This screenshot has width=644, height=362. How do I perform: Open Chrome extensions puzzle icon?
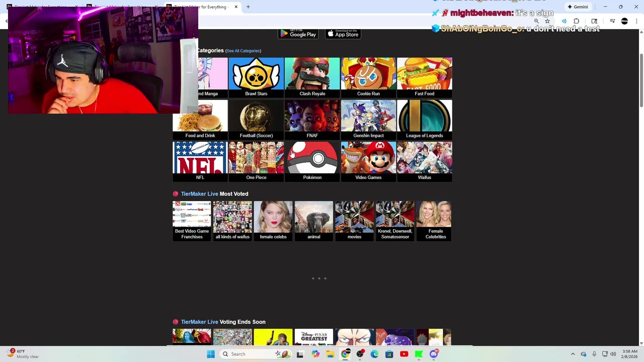coord(577,21)
